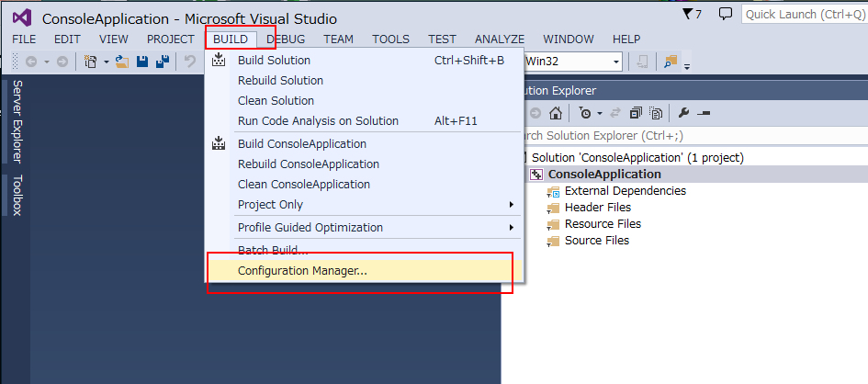The height and width of the screenshot is (384, 868).
Task: Open the Toolbox side tab
Action: (x=17, y=195)
